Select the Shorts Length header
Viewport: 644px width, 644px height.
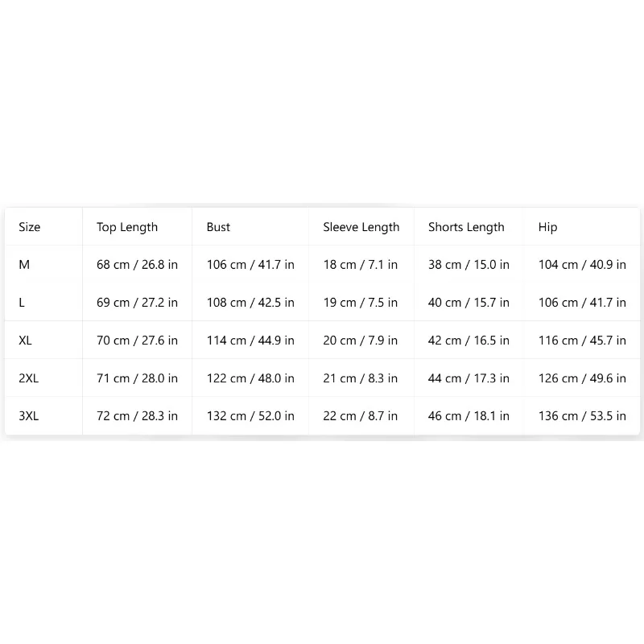pyautogui.click(x=466, y=227)
